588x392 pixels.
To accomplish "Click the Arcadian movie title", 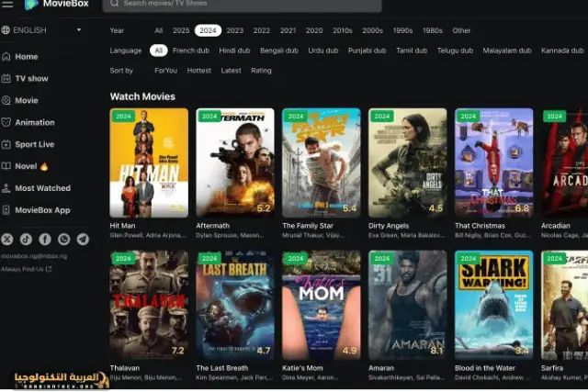I will pyautogui.click(x=555, y=226).
